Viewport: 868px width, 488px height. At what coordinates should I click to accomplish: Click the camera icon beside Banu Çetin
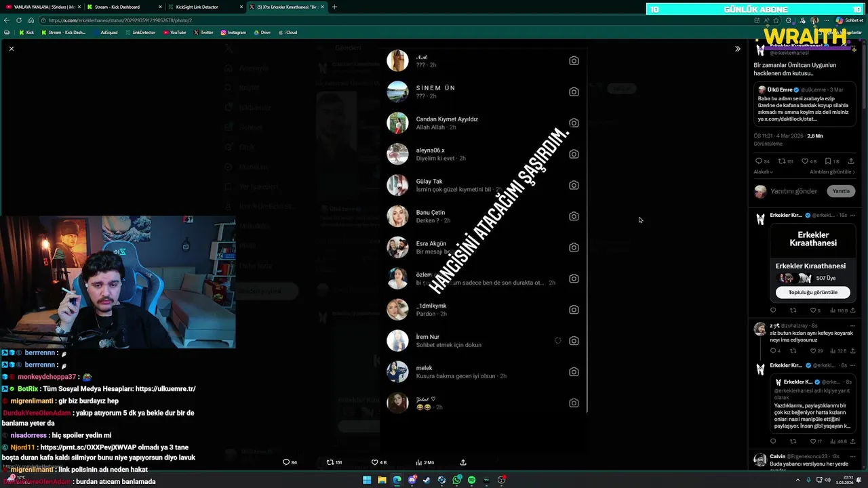tap(574, 216)
